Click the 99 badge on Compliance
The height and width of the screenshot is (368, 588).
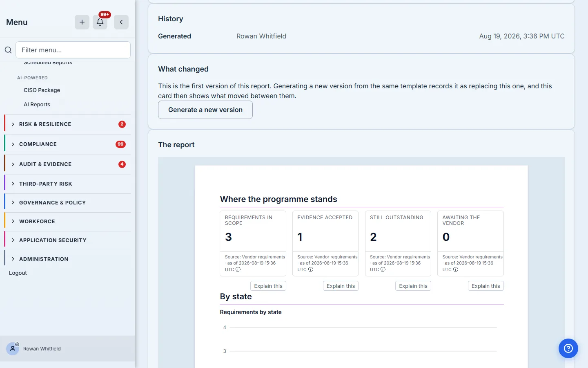(x=120, y=144)
